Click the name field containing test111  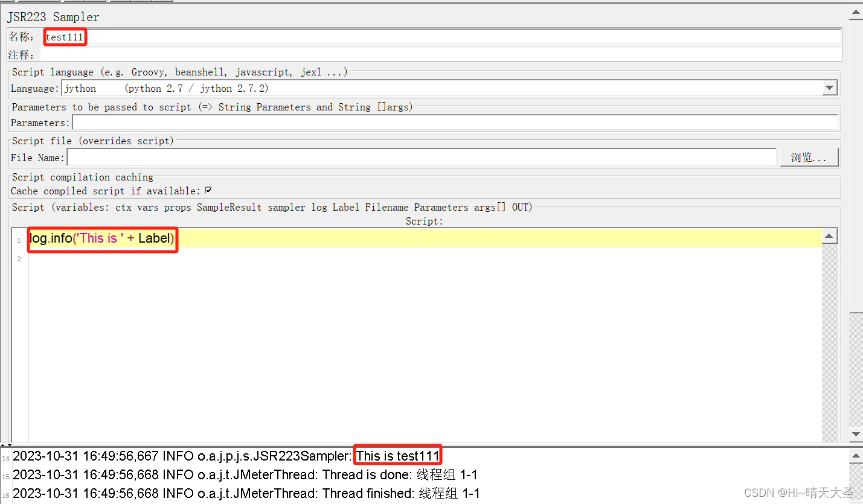coord(441,37)
